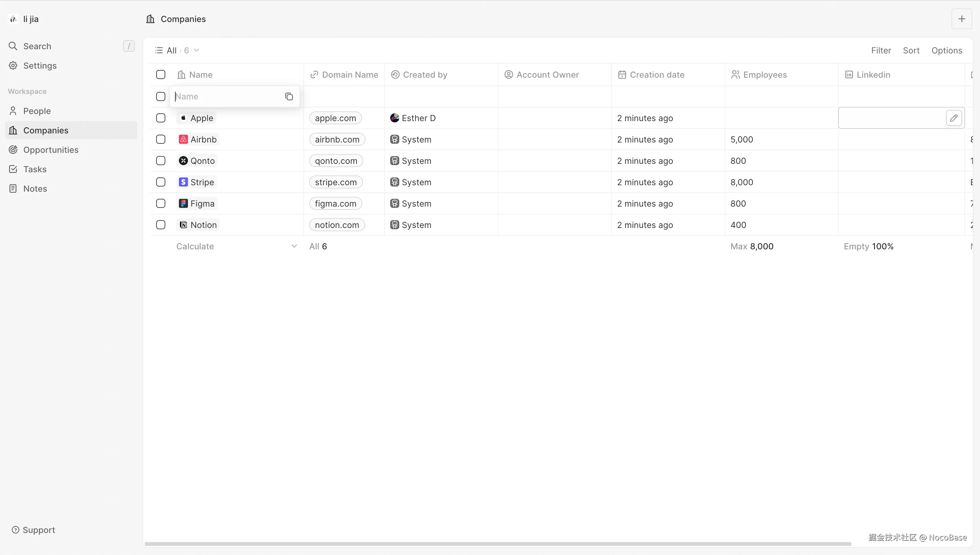Click the System icon in Stripe row

(x=395, y=182)
